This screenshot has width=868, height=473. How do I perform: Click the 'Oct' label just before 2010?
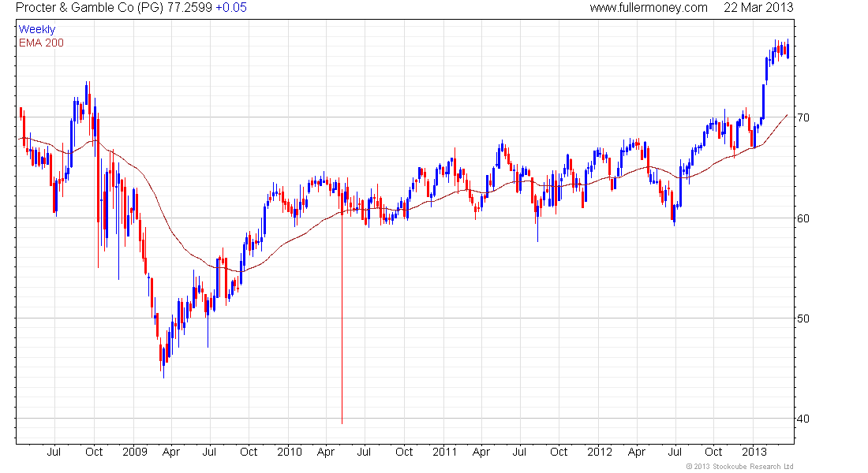249,452
